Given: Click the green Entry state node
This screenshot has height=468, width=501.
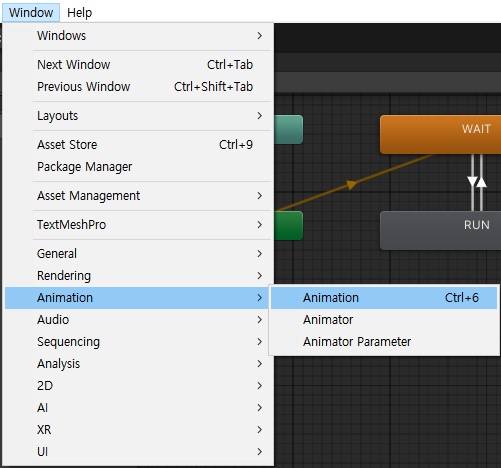Looking at the screenshot, I should coord(289,226).
